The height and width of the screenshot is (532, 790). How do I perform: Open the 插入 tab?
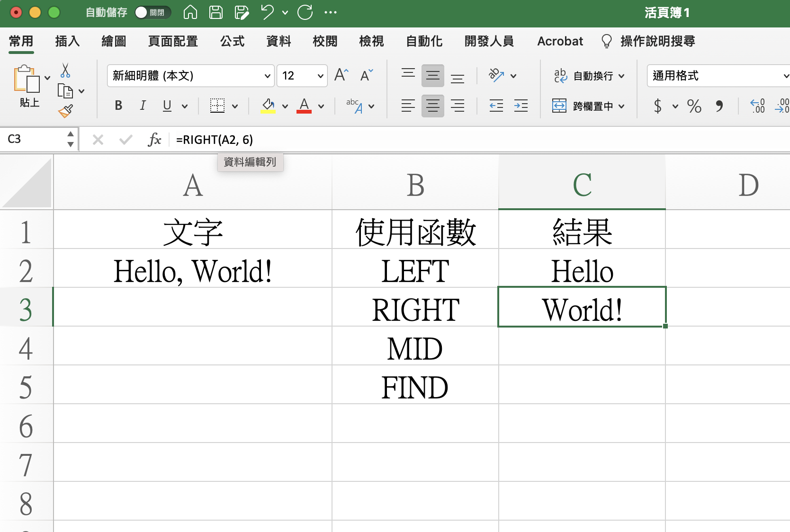67,41
